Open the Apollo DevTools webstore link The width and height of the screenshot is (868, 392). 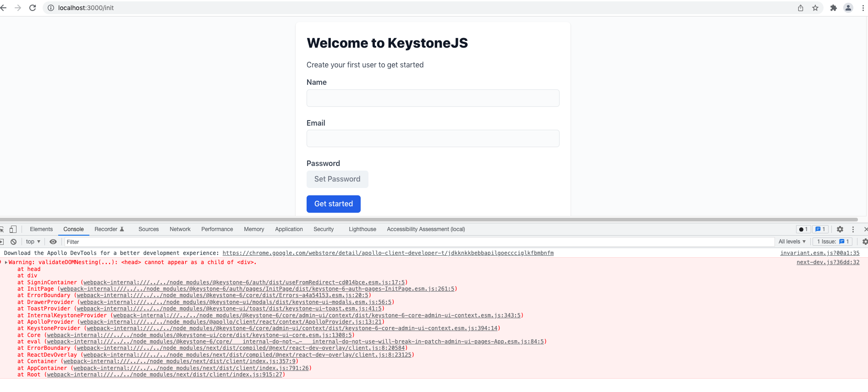click(388, 253)
